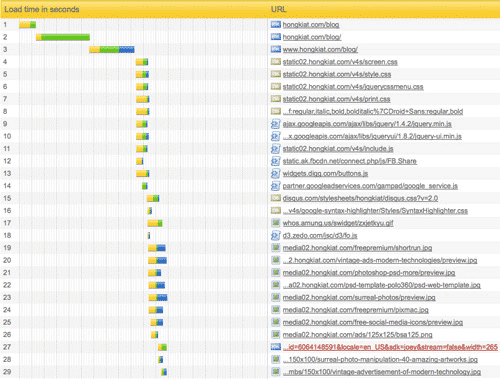The image size is (500, 379).
Task: Open the jquerycssmenu.css link
Action: coord(353,87)
